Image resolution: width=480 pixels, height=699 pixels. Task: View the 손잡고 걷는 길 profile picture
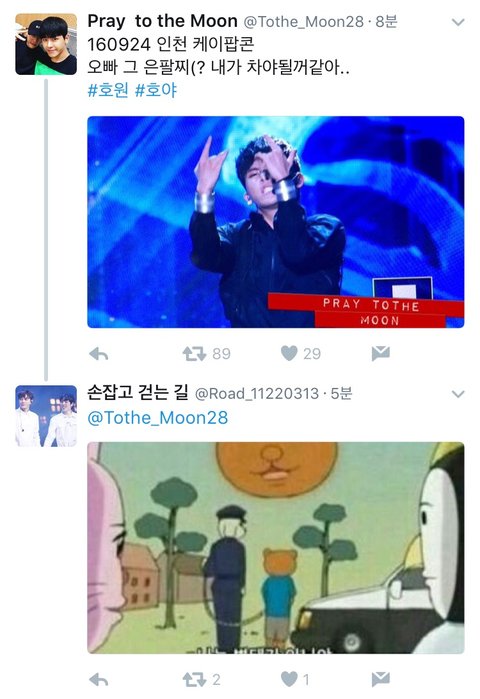pos(46,416)
